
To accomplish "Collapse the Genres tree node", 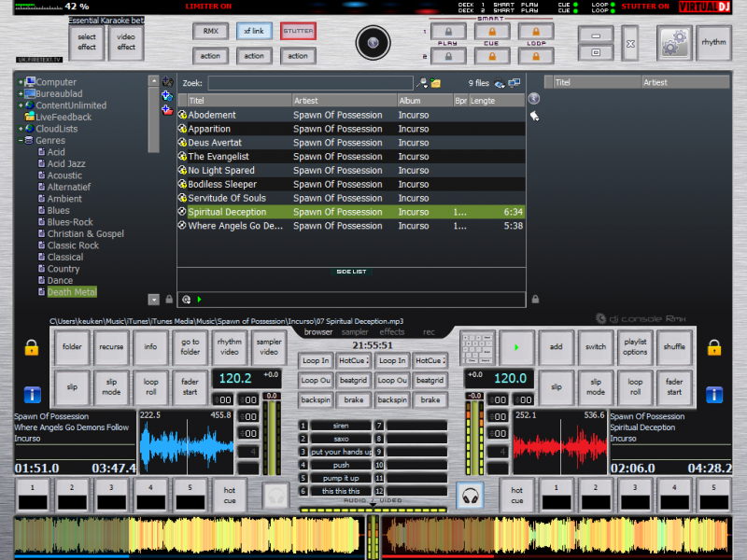I will point(21,141).
